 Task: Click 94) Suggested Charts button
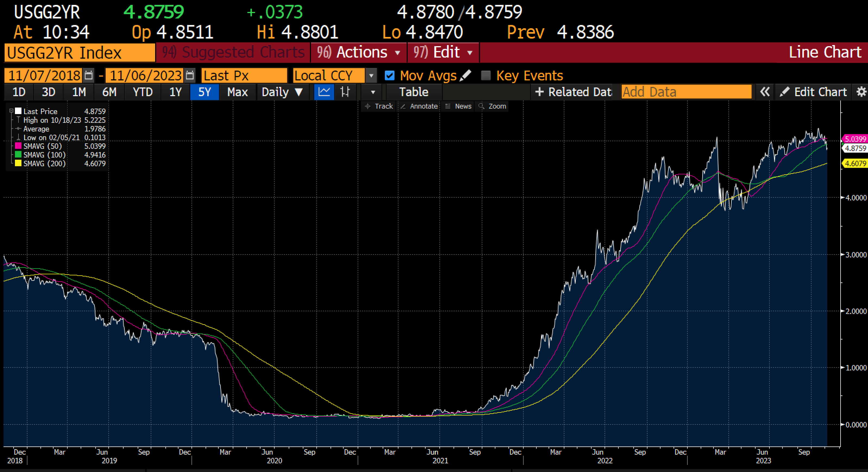pyautogui.click(x=233, y=53)
